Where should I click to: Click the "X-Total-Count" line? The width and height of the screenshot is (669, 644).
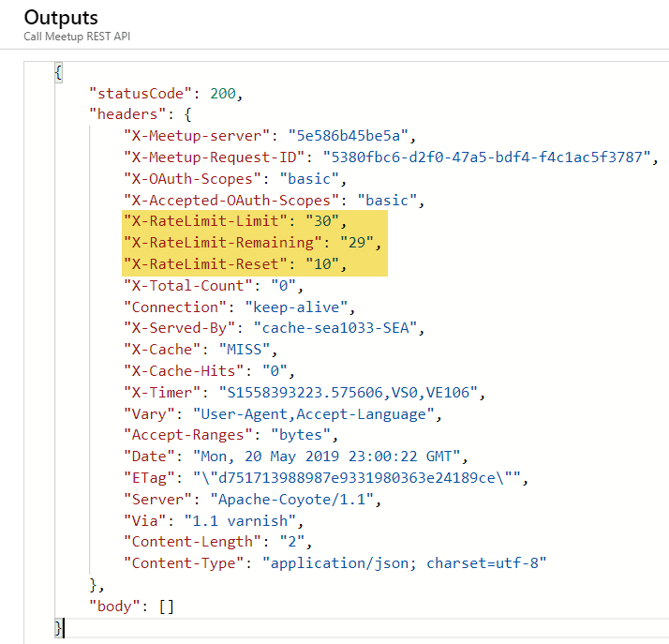[x=214, y=286]
